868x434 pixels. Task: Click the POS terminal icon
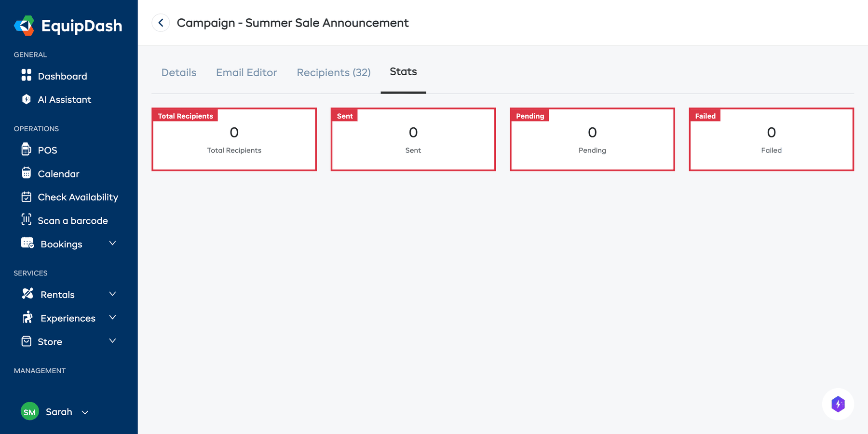pyautogui.click(x=27, y=149)
